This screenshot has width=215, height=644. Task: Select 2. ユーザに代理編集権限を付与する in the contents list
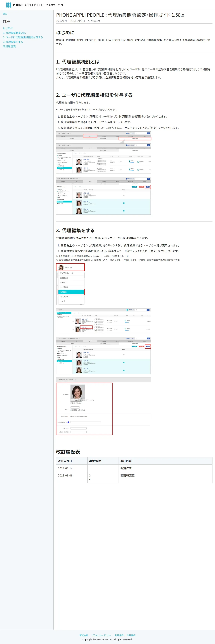(23, 37)
